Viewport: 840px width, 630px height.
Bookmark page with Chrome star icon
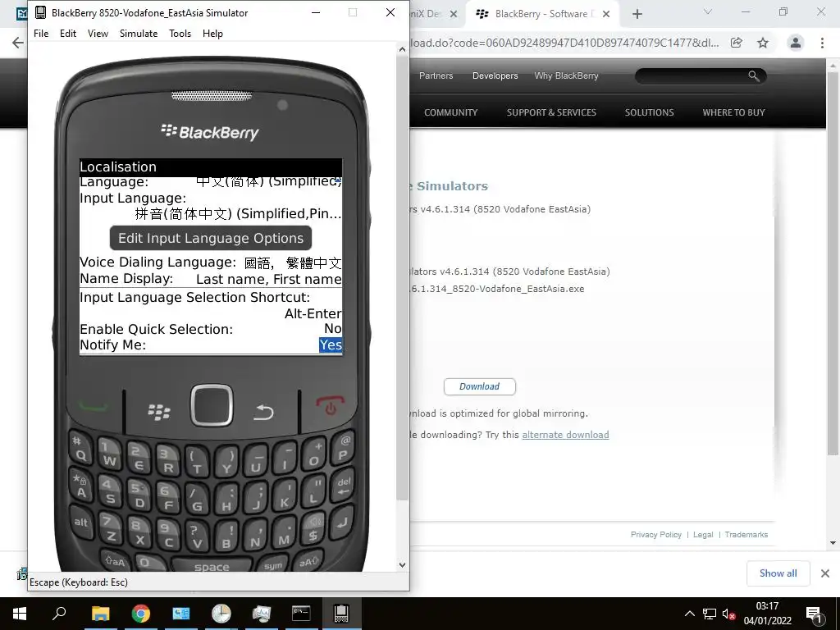(x=763, y=43)
